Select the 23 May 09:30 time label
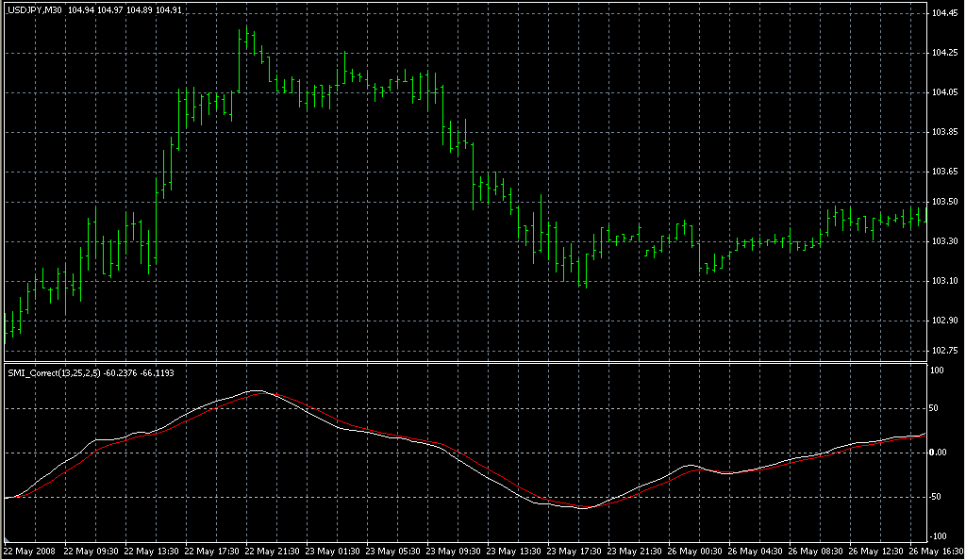This screenshot has width=966, height=560. click(x=456, y=551)
